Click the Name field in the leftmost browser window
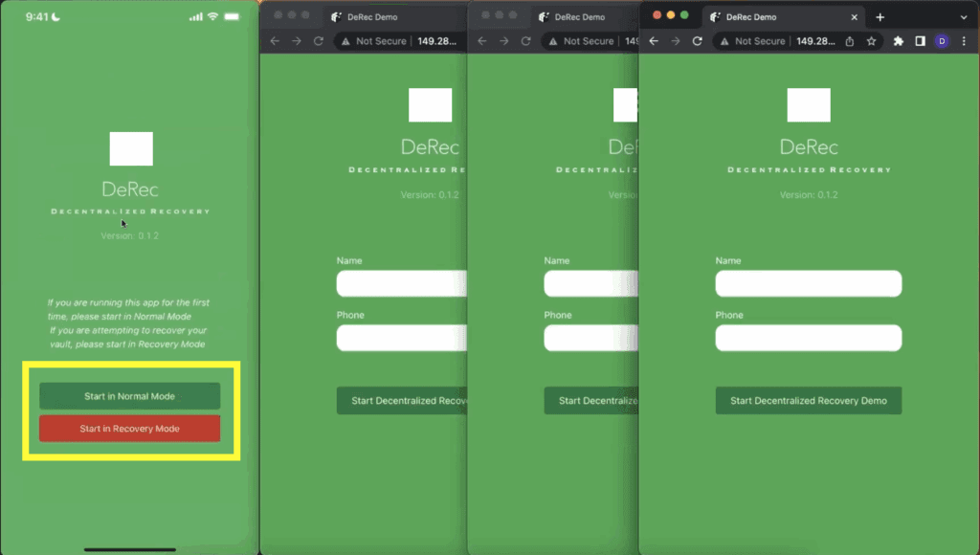Image resolution: width=980 pixels, height=555 pixels. [x=402, y=283]
